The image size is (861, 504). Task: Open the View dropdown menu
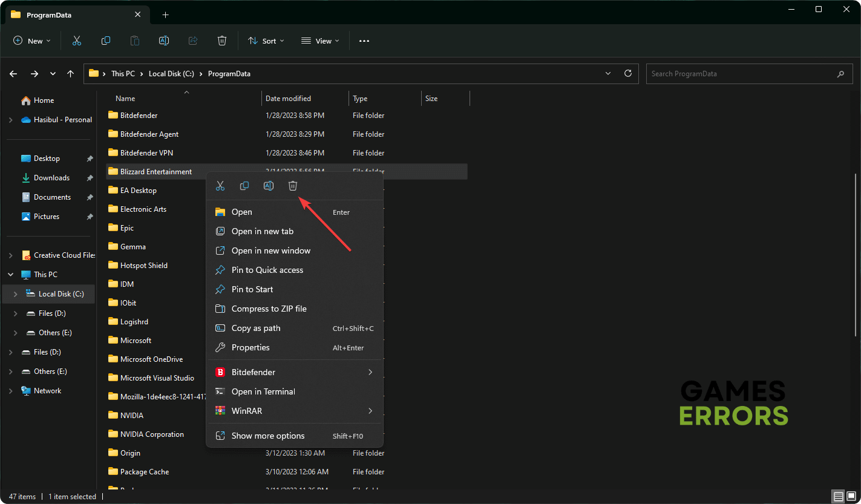pos(320,41)
